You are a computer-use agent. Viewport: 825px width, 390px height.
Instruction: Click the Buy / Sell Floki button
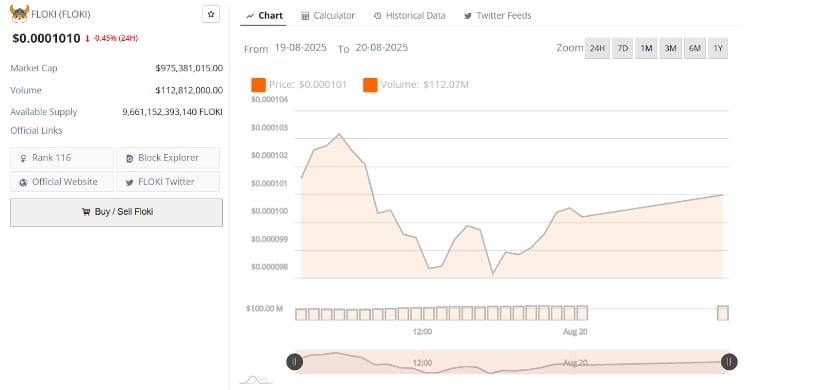(116, 212)
